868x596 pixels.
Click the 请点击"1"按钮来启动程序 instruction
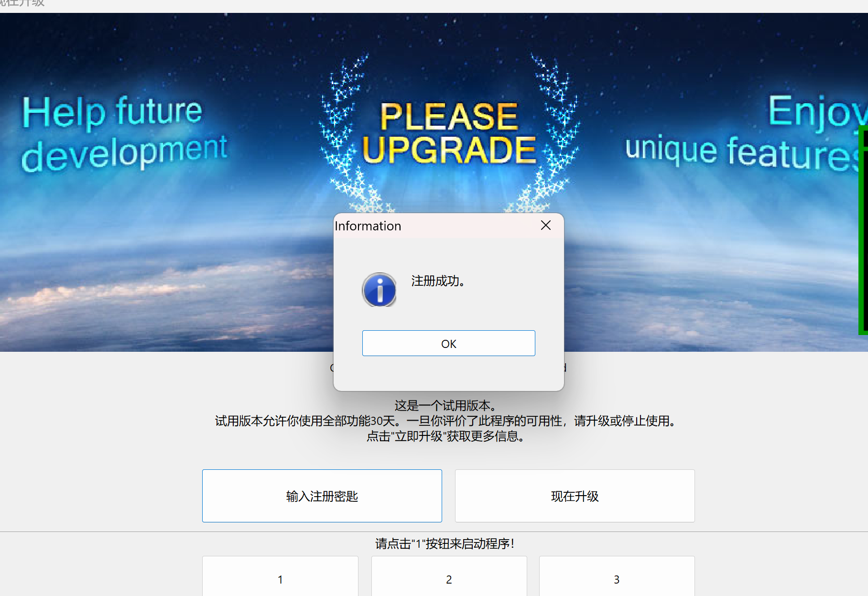pos(445,543)
